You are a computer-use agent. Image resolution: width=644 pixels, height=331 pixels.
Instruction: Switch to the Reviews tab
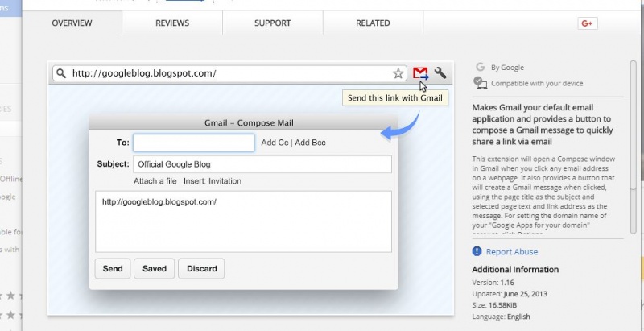click(x=172, y=23)
